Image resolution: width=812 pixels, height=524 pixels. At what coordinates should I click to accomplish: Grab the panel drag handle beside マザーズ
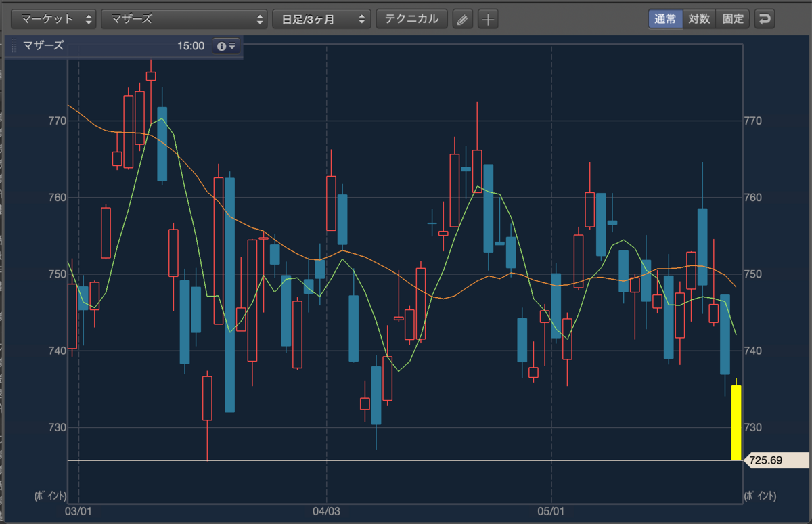click(14, 46)
